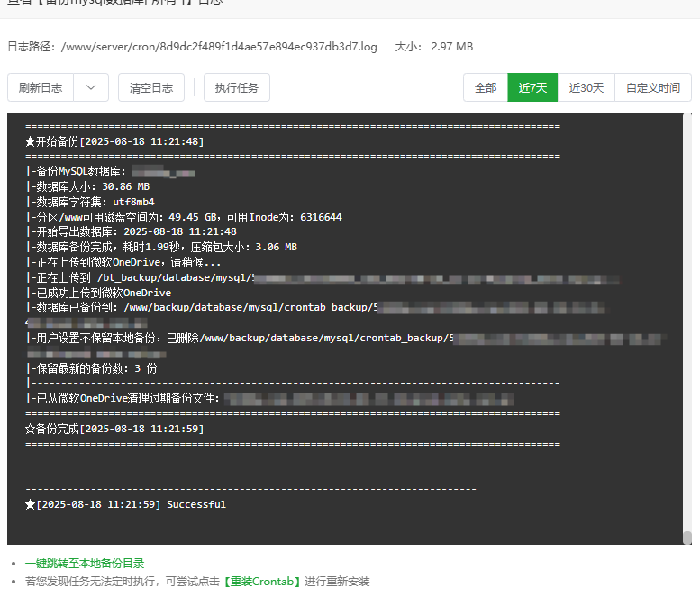Show logs from 近30天
The image size is (700, 597).
586,87
